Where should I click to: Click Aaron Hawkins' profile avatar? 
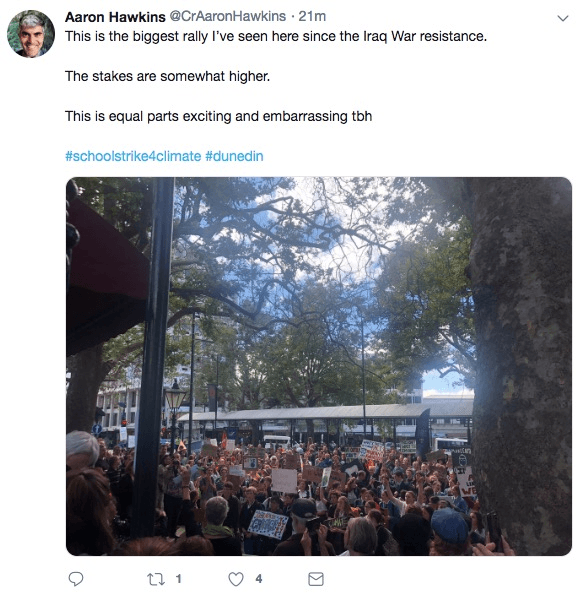(x=31, y=34)
